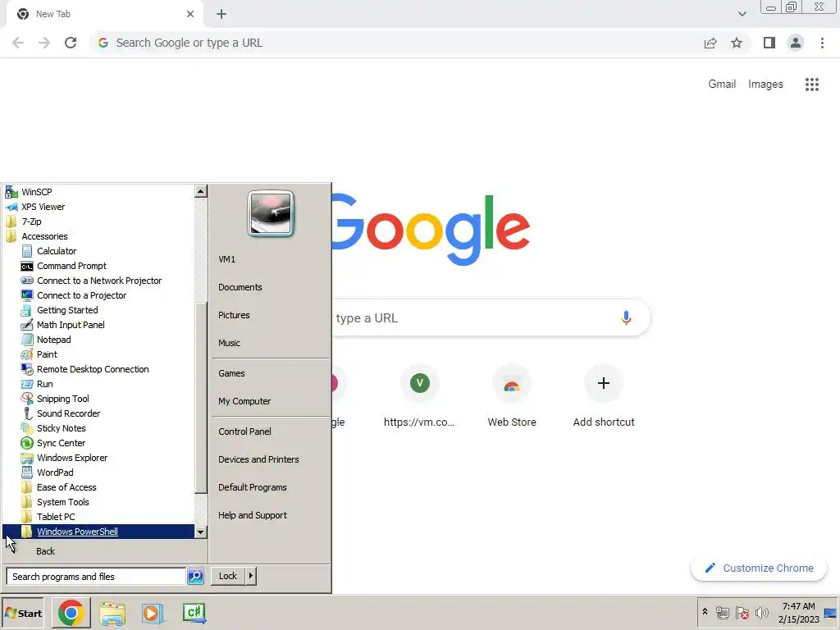Open a new Chrome tab
Viewport: 840px width, 630px height.
(x=221, y=14)
